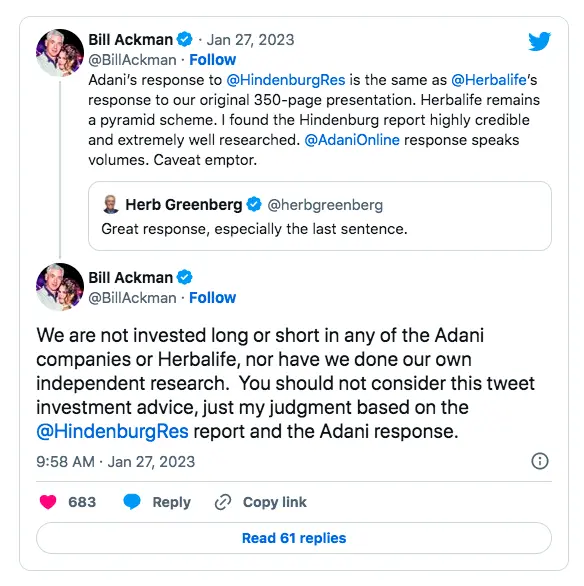Open the quoted Herb Greenberg tweet text

[x=254, y=229]
